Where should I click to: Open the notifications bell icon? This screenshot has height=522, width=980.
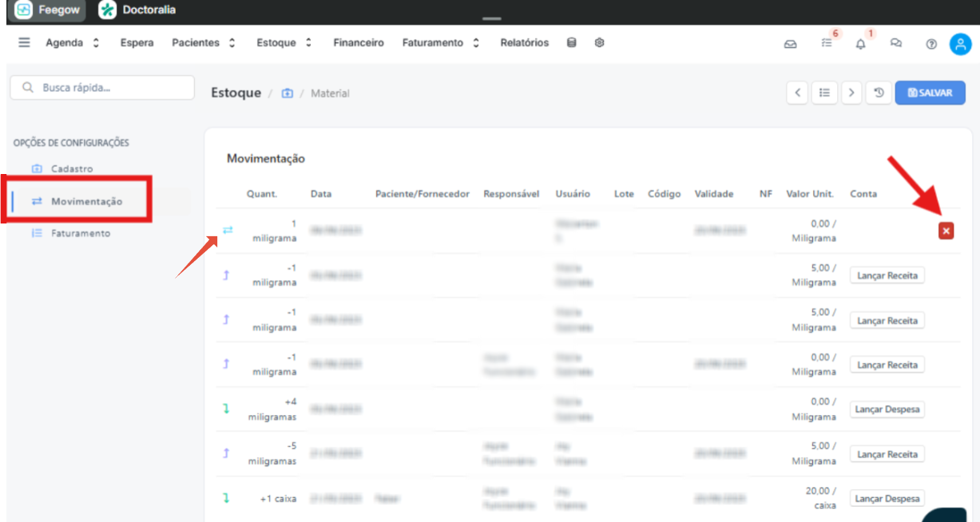point(860,45)
